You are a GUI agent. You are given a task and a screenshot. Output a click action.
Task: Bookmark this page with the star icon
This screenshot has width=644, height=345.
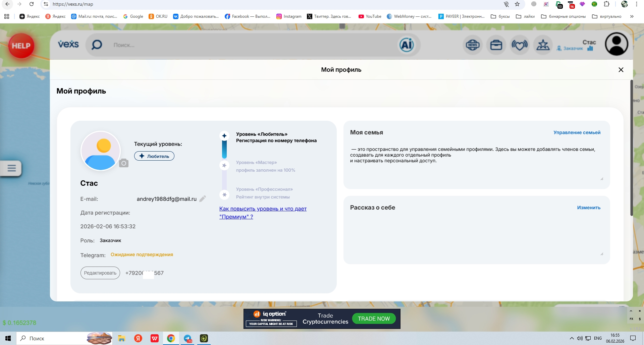[x=517, y=4]
